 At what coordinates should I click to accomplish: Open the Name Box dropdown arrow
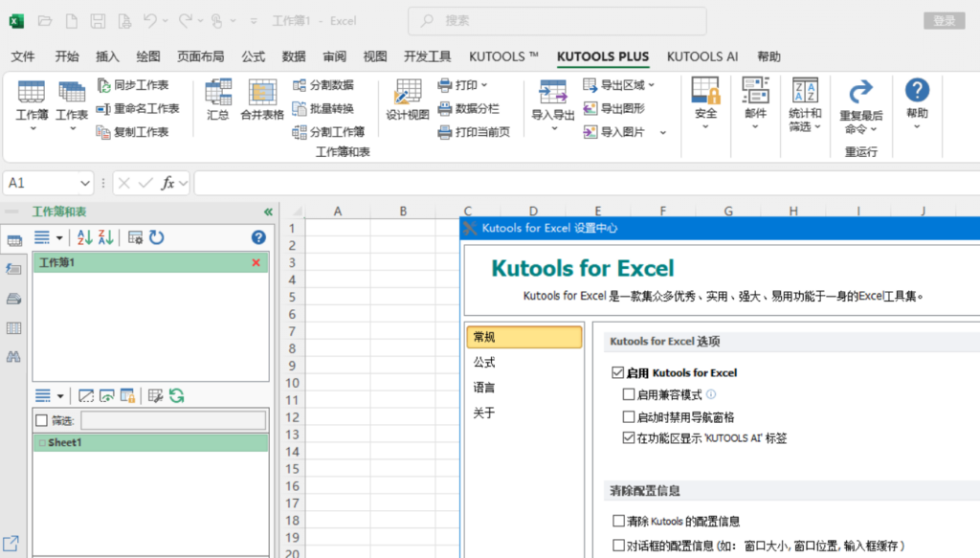(85, 183)
